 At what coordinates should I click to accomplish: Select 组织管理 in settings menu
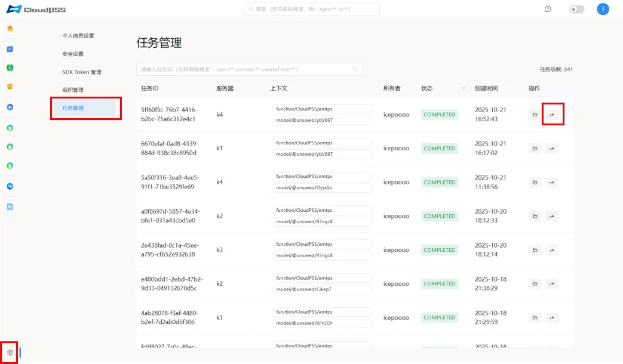coord(73,90)
